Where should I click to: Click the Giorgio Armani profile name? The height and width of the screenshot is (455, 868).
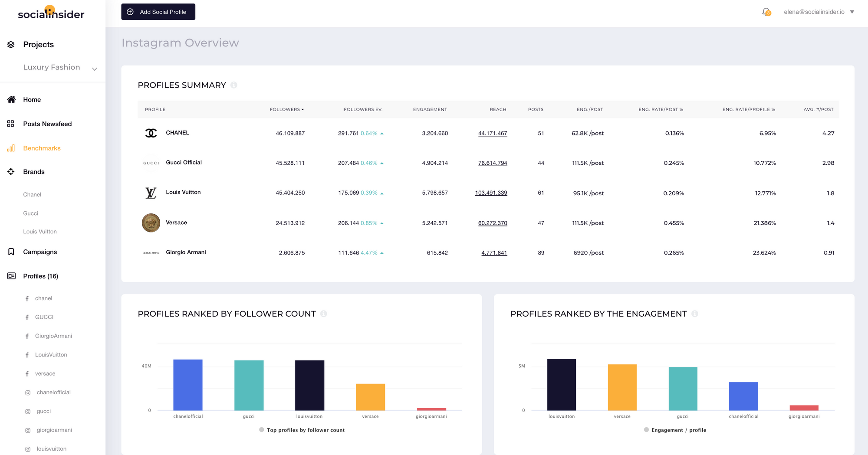pyautogui.click(x=186, y=252)
